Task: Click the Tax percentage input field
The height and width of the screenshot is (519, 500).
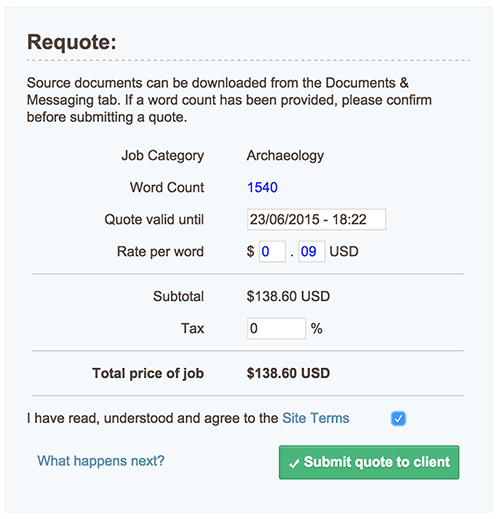Action: (x=276, y=328)
